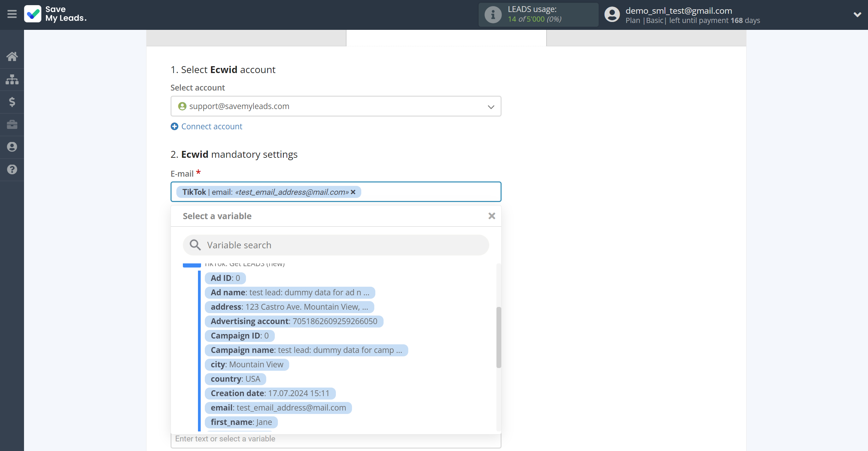Select the Creation date variable
The height and width of the screenshot is (451, 868).
[x=270, y=393]
